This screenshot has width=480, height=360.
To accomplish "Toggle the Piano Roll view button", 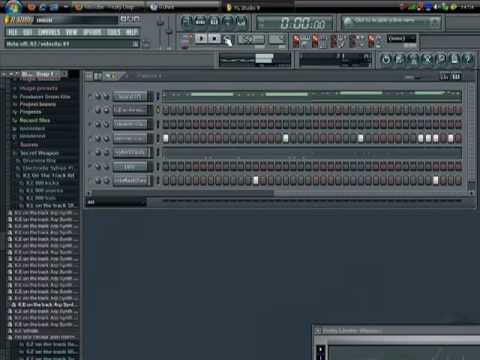I will point(214,22).
